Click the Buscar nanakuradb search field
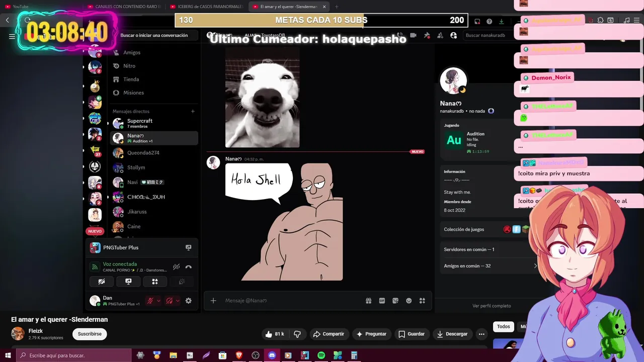Screen dimensions: 644x362 click(x=488, y=35)
